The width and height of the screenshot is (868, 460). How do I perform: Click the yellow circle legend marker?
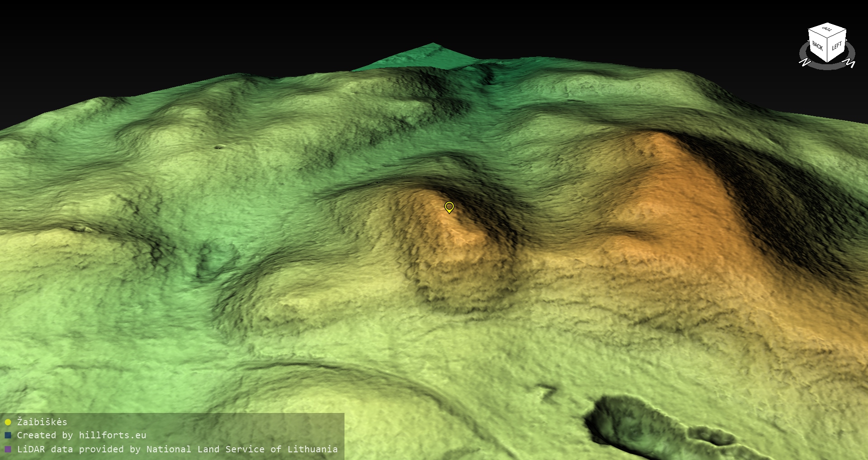tap(8, 422)
